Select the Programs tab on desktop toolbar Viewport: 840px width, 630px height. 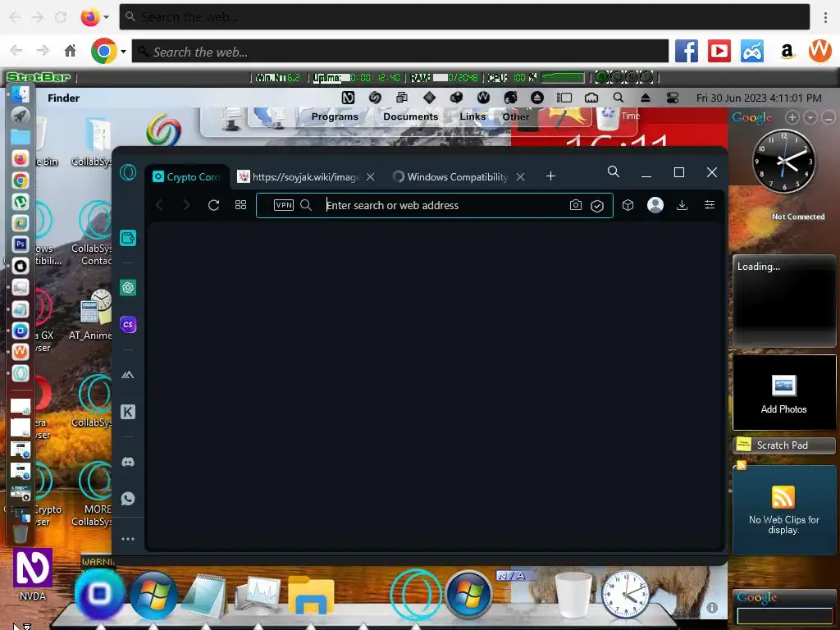pos(335,116)
